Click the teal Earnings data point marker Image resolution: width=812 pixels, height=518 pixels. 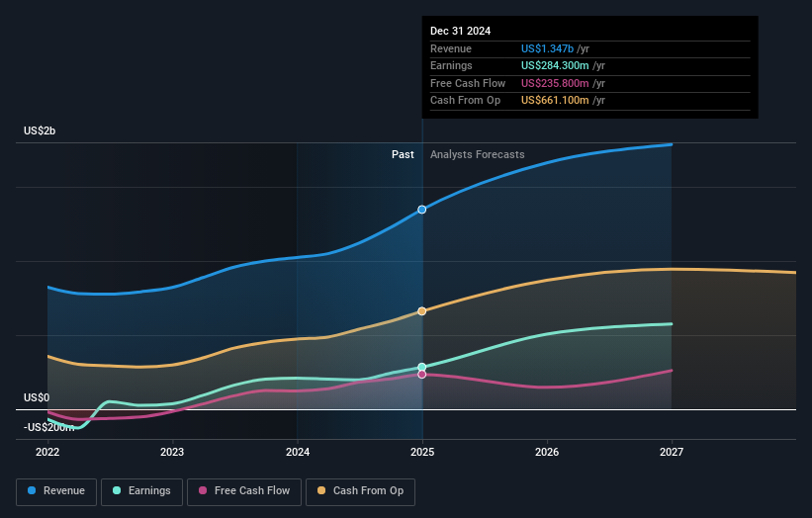[422, 367]
